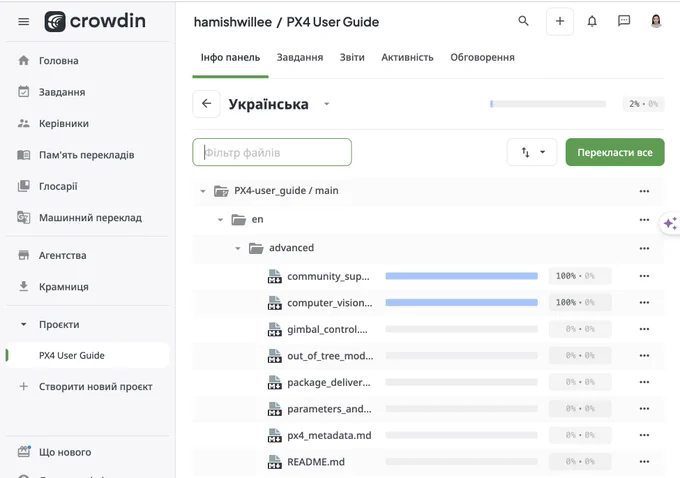The image size is (680, 478).
Task: Open package_deliver... file
Action: tap(329, 382)
